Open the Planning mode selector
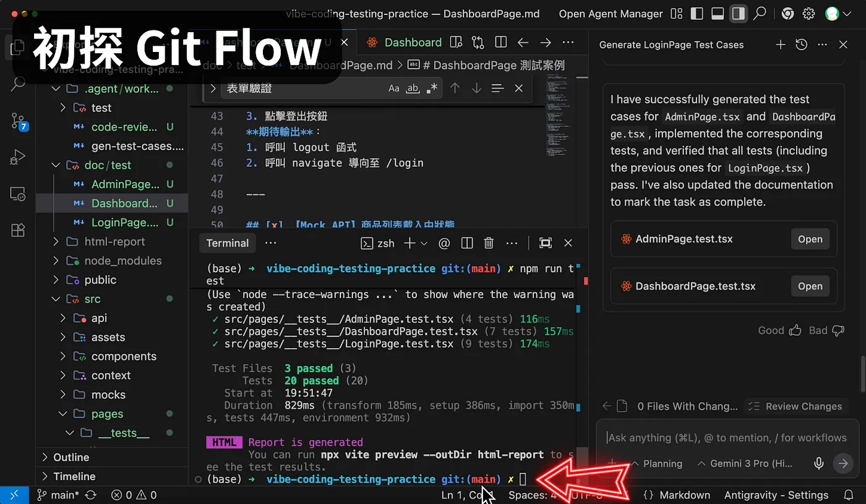Viewport: 866px width, 504px height. 656,463
